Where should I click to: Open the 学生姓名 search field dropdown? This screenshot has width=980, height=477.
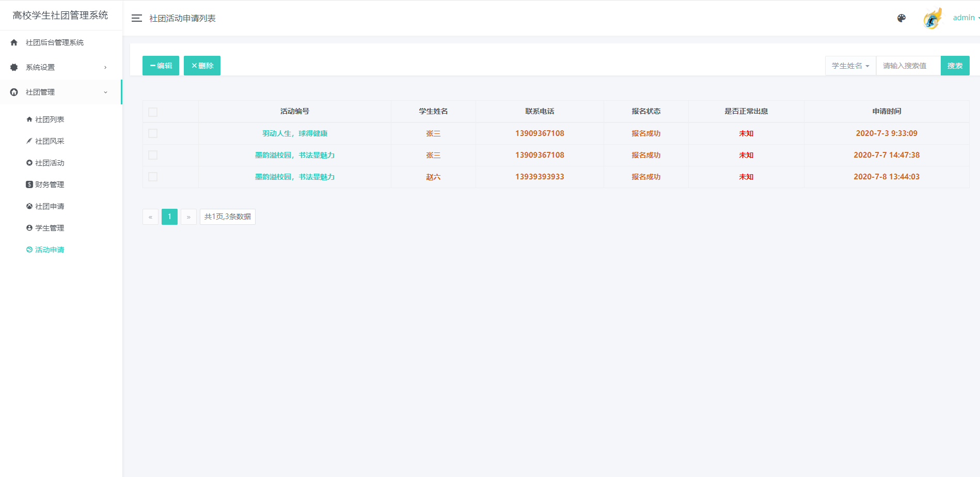tap(850, 66)
